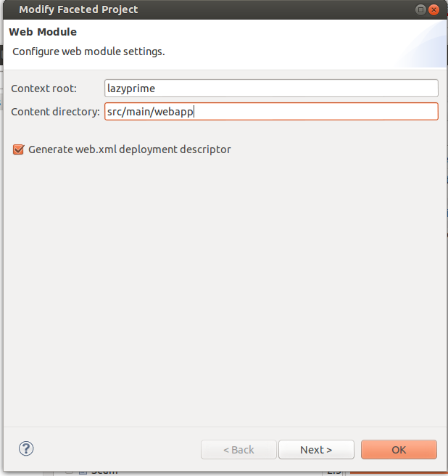Click the wizard banner graphic at top right
The height and width of the screenshot is (476, 448).
click(422, 44)
